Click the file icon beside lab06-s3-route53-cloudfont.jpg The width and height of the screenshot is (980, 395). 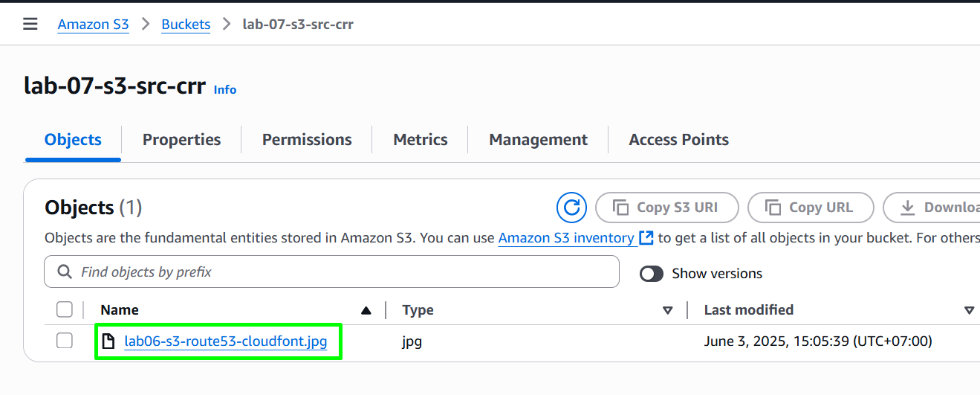(108, 341)
